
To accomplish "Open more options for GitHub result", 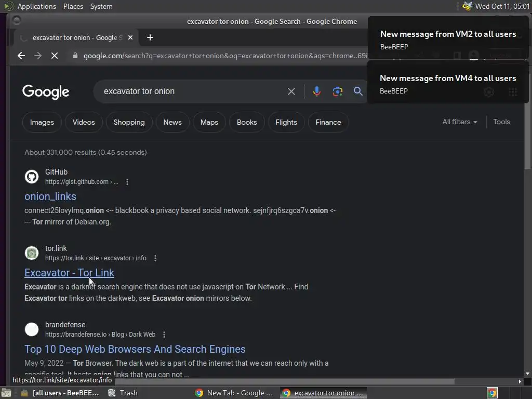I will (127, 182).
